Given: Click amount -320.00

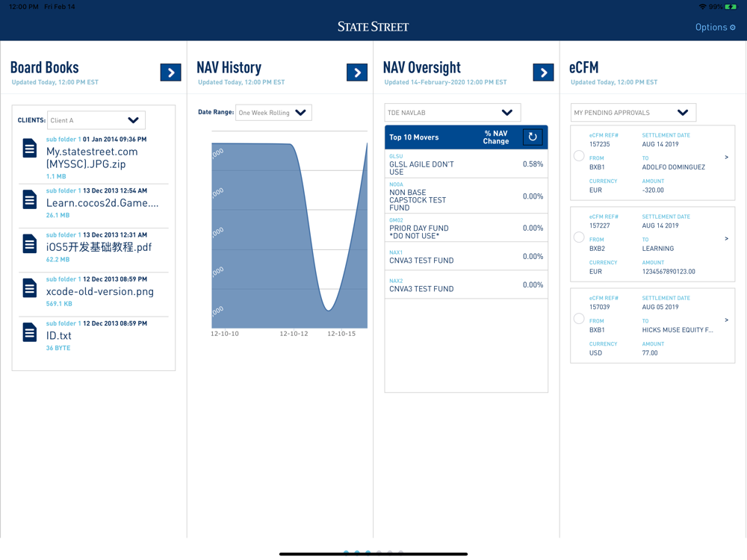Looking at the screenshot, I should tap(653, 190).
